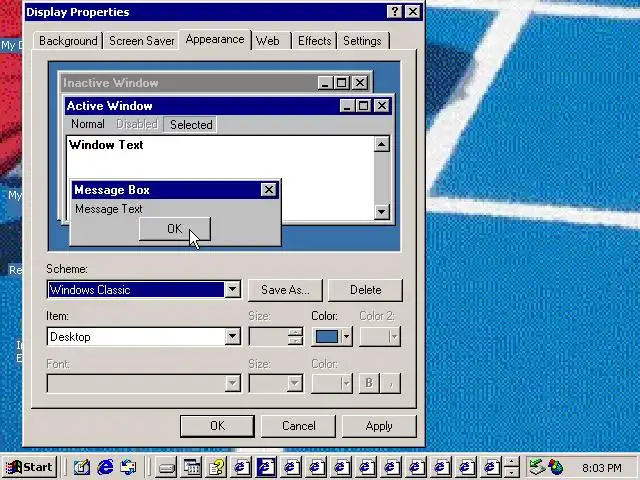
Task: Launch Internet Explorer from the quick launch bar
Action: tap(105, 467)
